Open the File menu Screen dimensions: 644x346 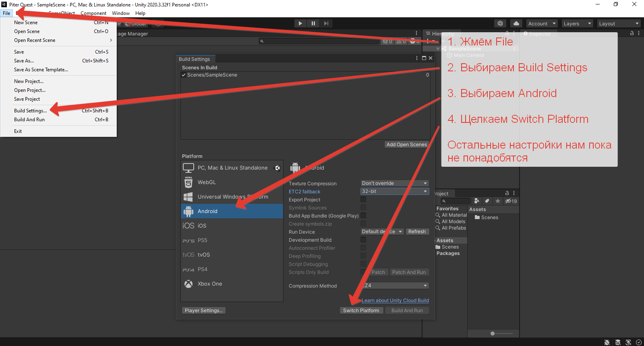tap(6, 13)
